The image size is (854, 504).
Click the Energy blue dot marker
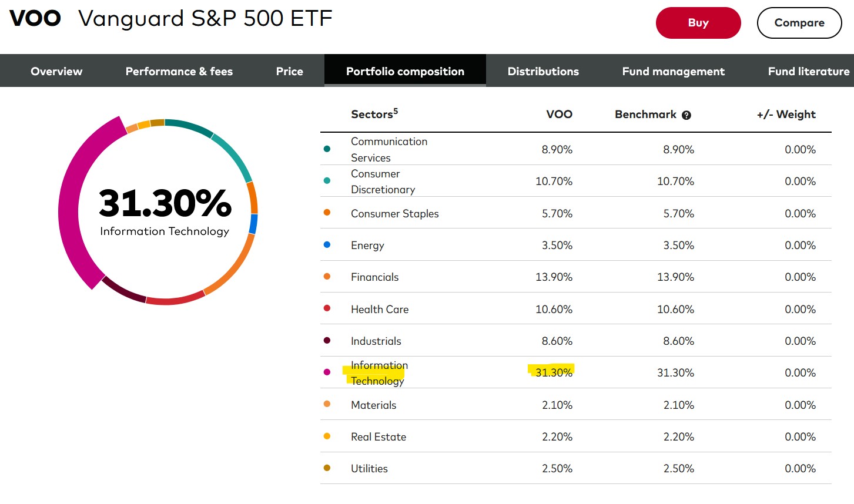[x=327, y=244]
